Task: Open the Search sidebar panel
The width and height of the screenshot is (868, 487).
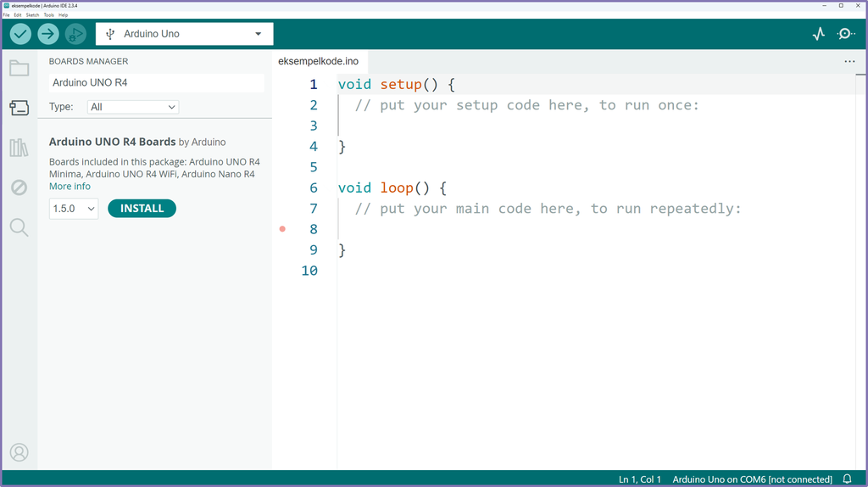Action: point(19,227)
